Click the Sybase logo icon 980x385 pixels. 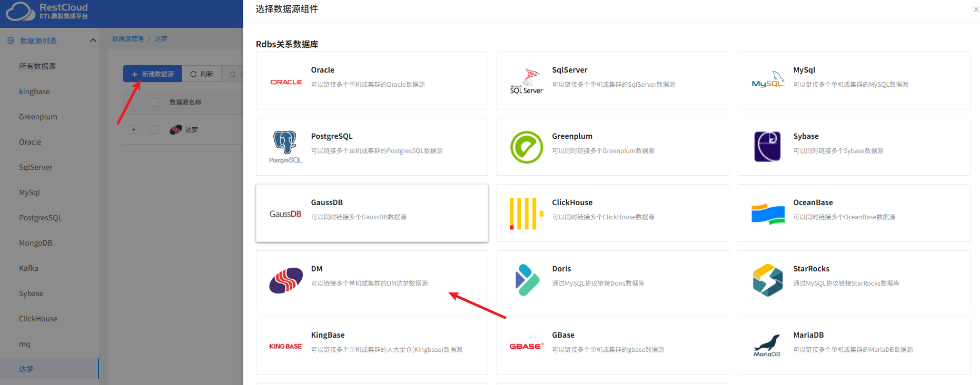pos(768,146)
